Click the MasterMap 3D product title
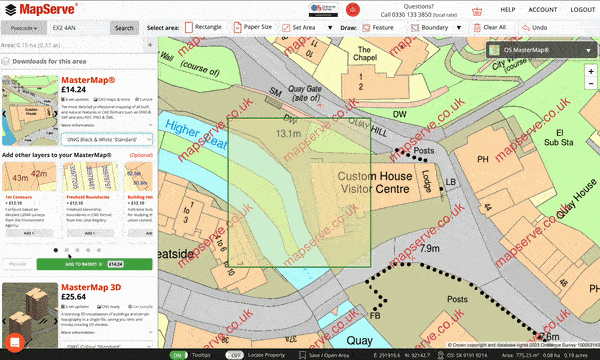This screenshot has height=360, width=600. pos(91,287)
